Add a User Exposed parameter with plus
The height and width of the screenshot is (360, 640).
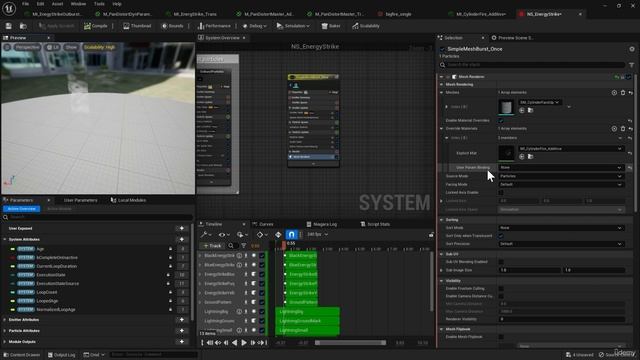tap(182, 228)
